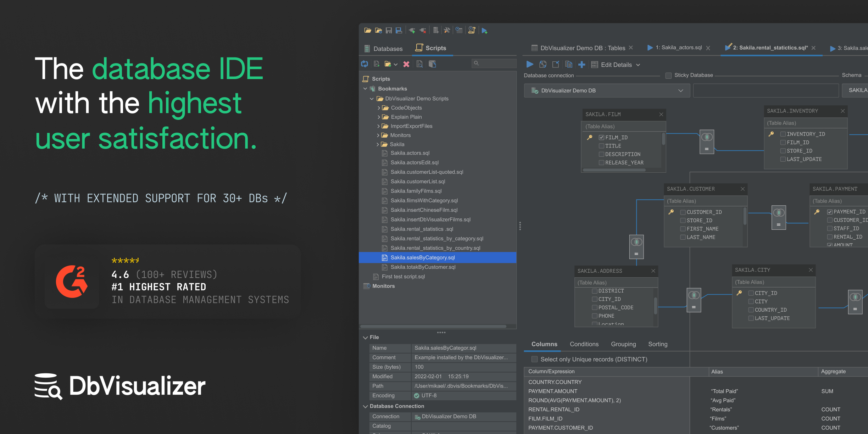Viewport: 868px width, 434px height.
Task: Collapse the Bookmarks tree node
Action: (x=365, y=89)
